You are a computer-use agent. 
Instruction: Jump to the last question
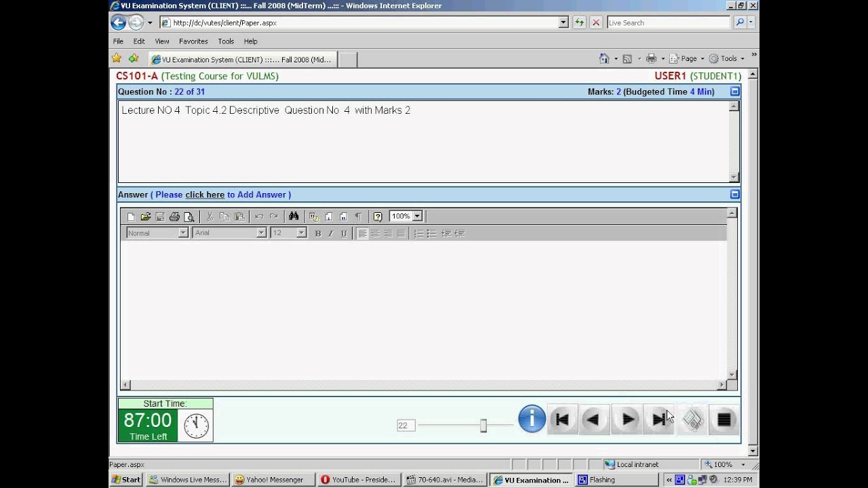click(658, 420)
